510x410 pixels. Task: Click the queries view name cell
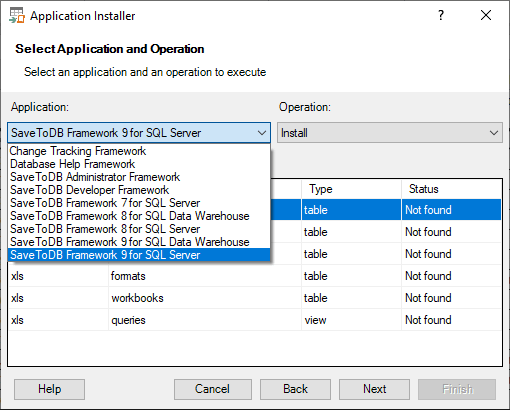tap(205, 320)
